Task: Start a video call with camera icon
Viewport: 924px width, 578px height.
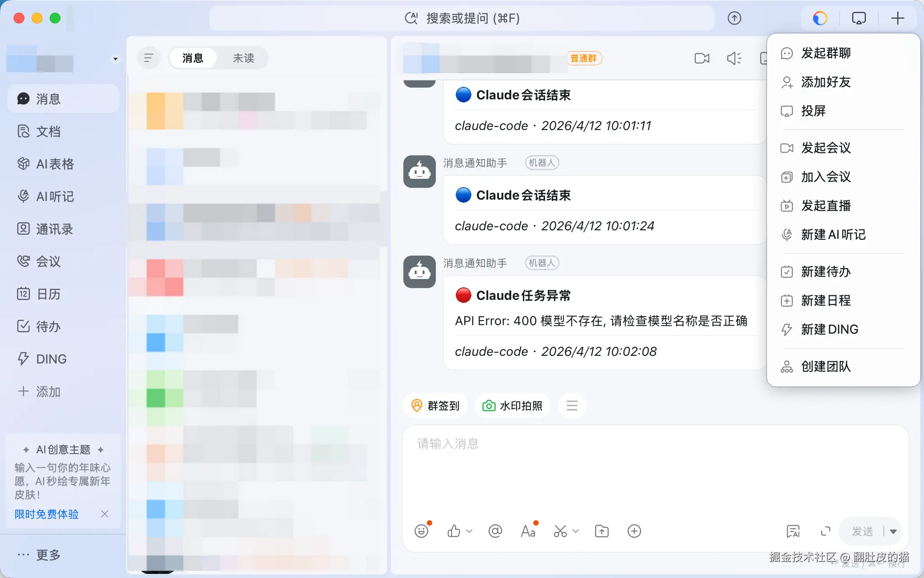Action: (702, 58)
